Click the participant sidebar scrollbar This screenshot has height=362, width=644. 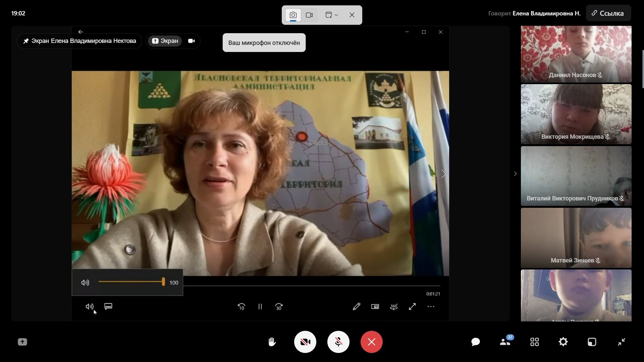click(x=643, y=69)
